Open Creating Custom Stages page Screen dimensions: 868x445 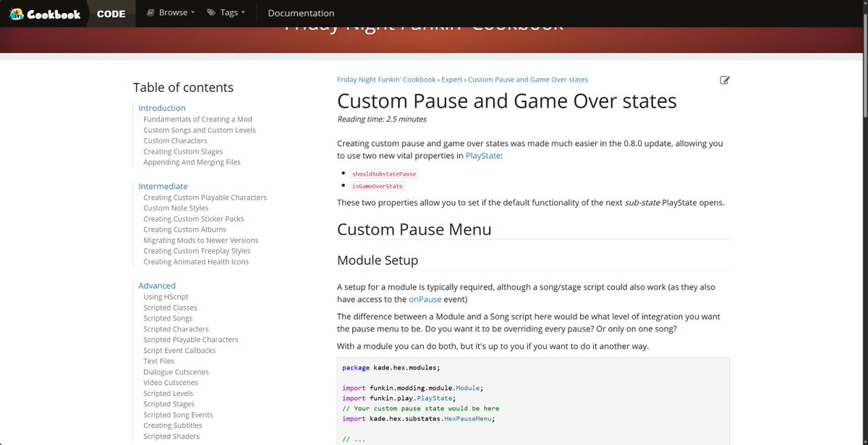tap(183, 152)
